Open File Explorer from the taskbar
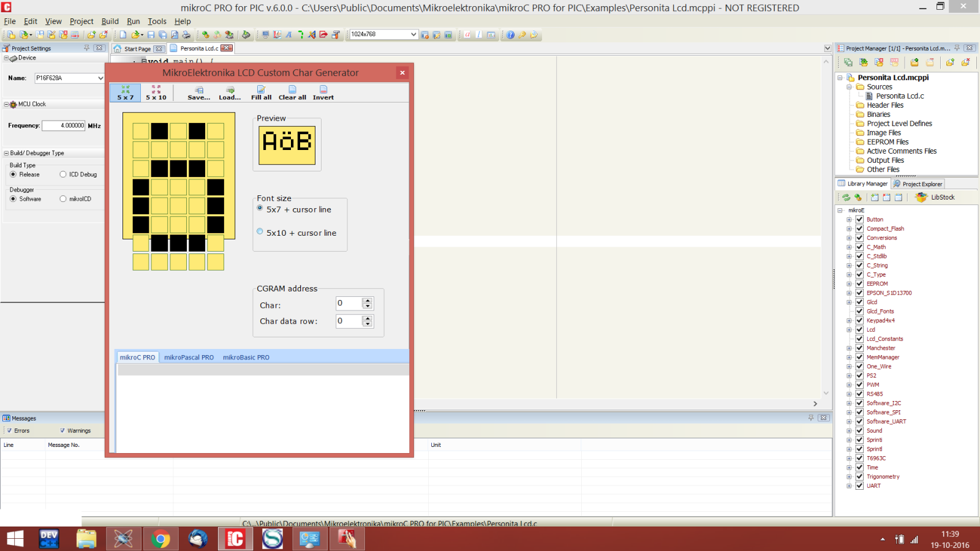This screenshot has width=980, height=551. (86, 539)
